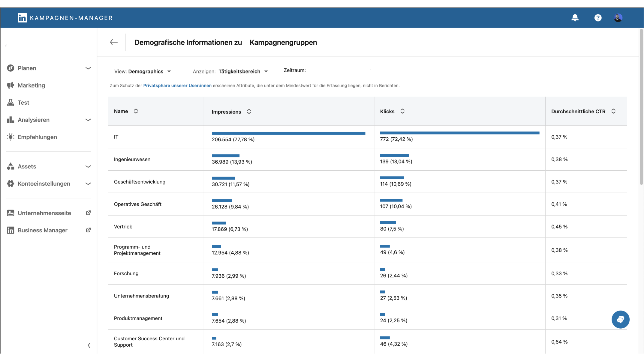Viewport: 644px width, 361px height.
Task: Click the notifications bell icon
Action: coord(575,18)
